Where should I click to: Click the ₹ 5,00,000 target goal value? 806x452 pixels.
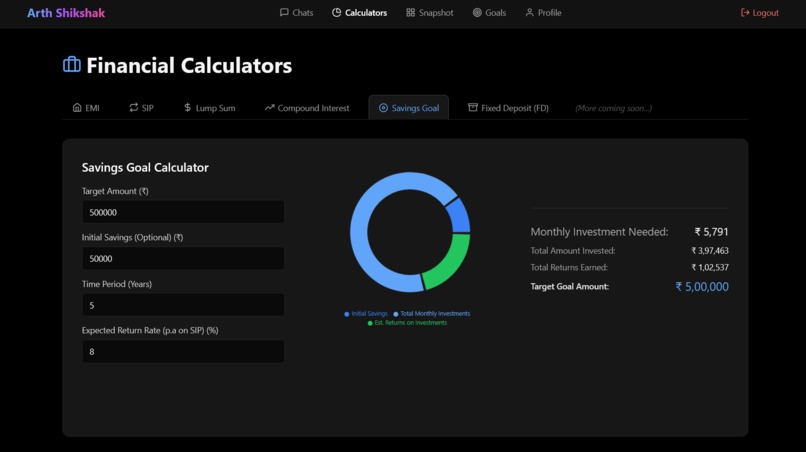point(702,287)
